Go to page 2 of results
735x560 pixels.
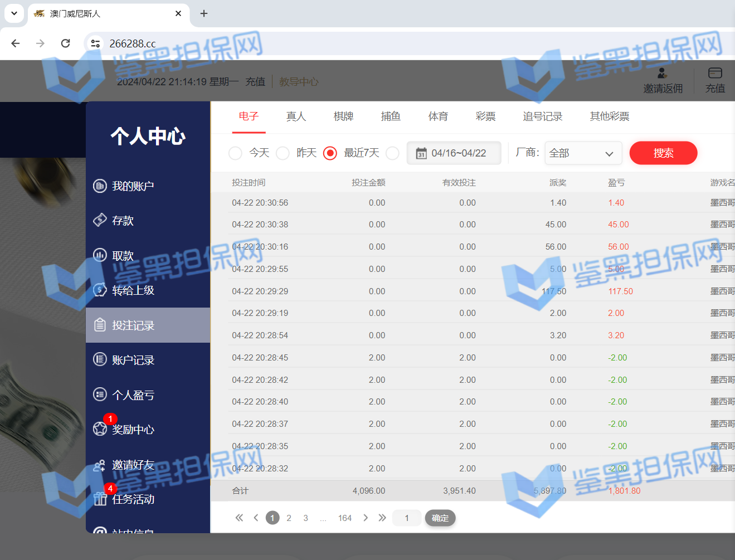click(289, 518)
